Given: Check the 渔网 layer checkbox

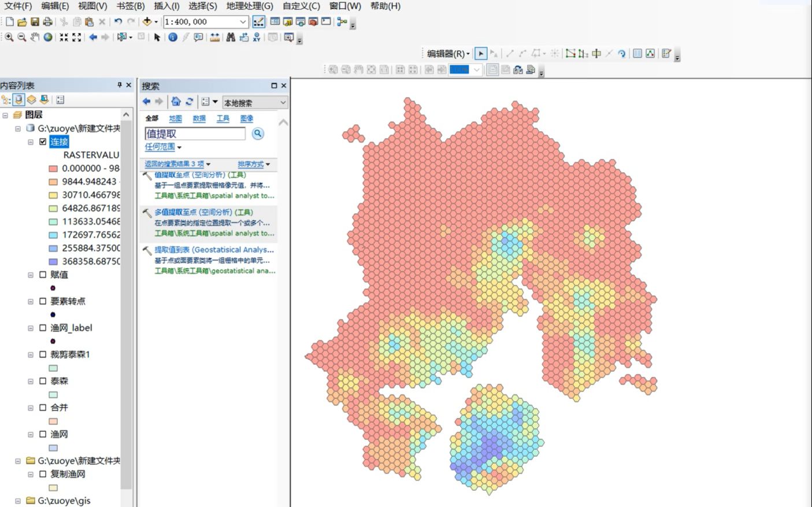Looking at the screenshot, I should click(x=42, y=434).
